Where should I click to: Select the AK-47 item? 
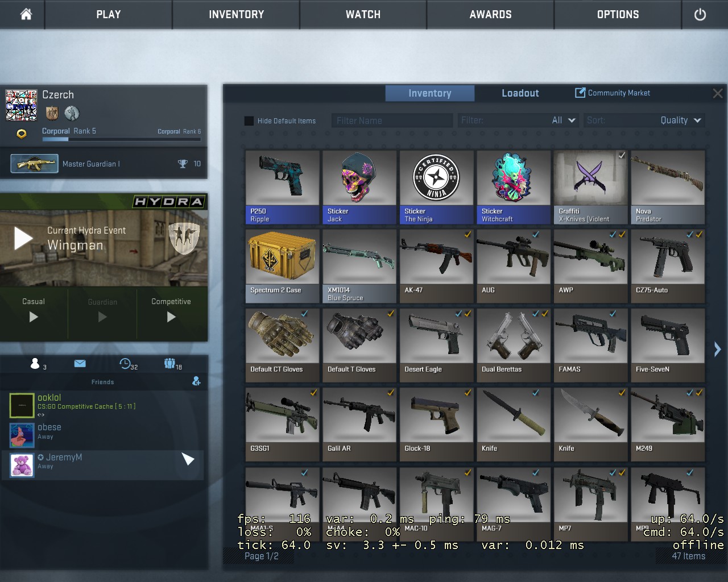click(437, 266)
